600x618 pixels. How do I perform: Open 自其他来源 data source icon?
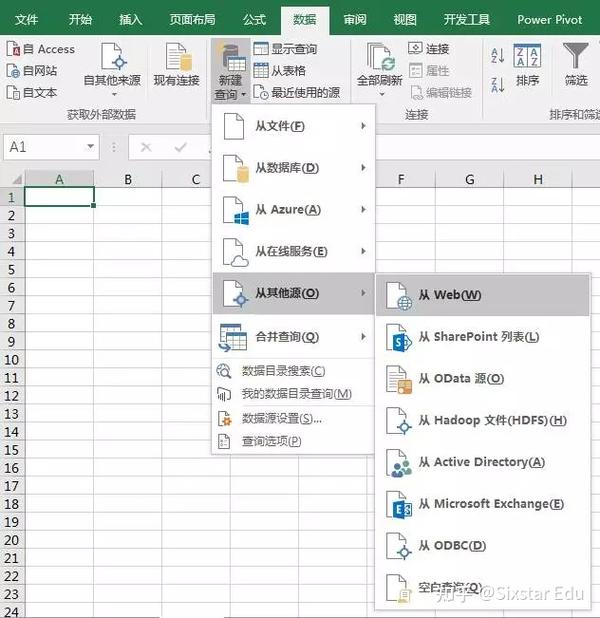click(x=113, y=57)
